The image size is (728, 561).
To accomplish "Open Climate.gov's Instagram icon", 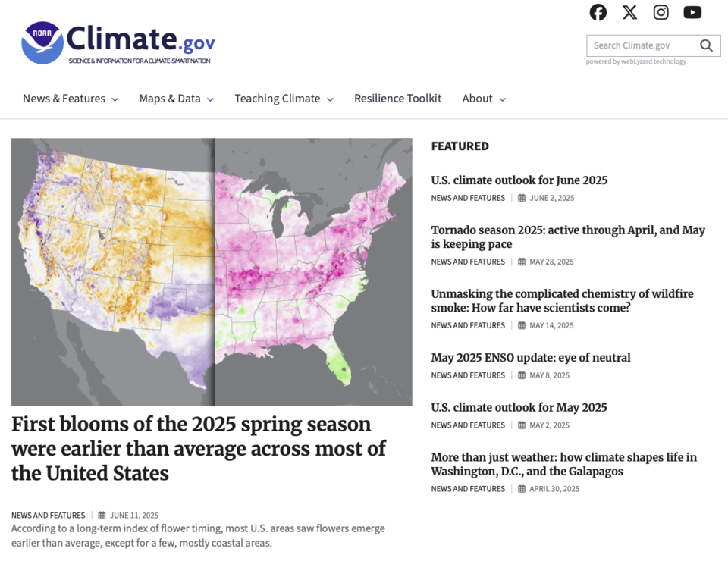I will (661, 12).
